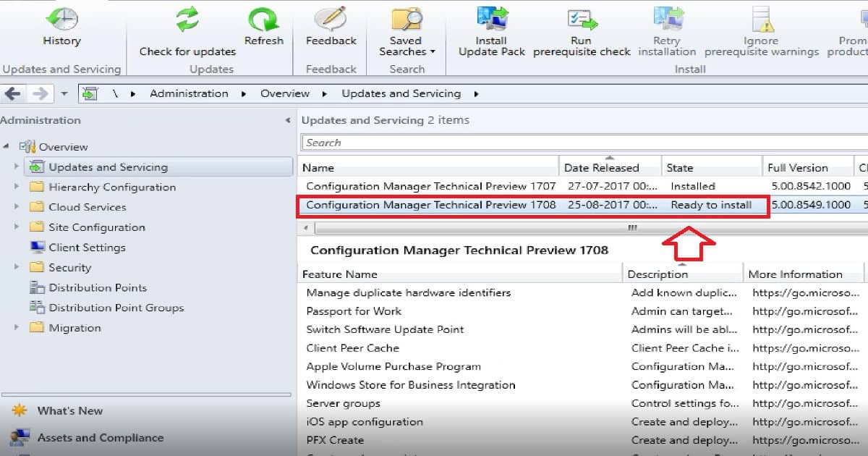Screen dimensions: 868x456
Task: Sort updates by the Name column
Action: (430, 167)
